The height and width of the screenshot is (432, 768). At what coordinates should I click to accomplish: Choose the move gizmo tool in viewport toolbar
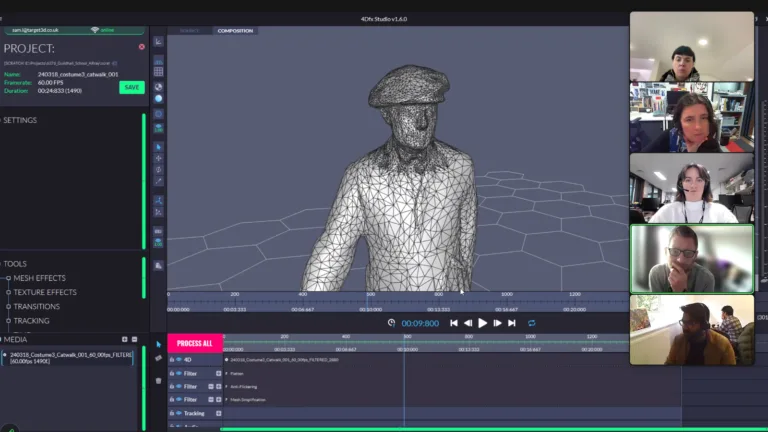(158, 159)
